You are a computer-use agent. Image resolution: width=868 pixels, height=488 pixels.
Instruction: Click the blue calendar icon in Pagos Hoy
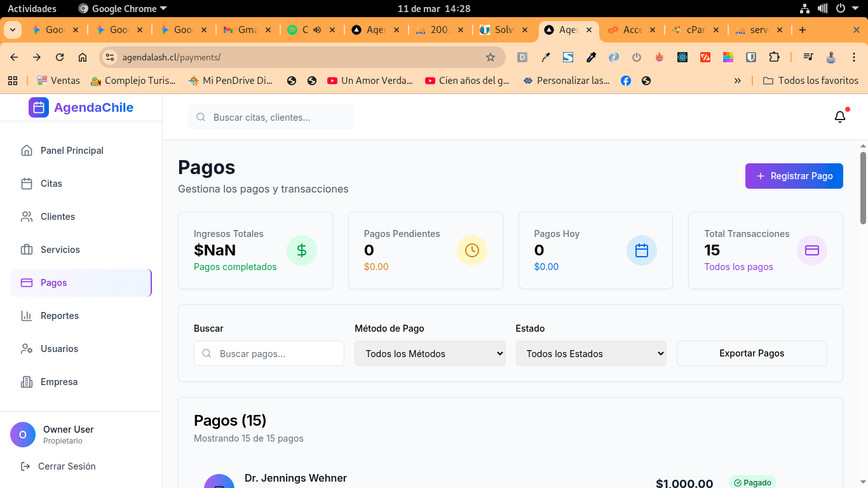click(642, 250)
